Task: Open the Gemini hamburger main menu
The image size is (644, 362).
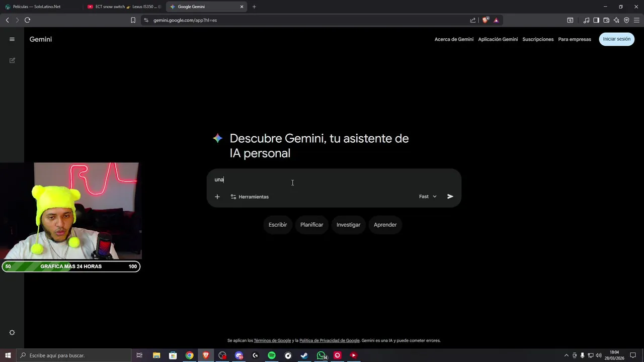Action: (x=12, y=39)
